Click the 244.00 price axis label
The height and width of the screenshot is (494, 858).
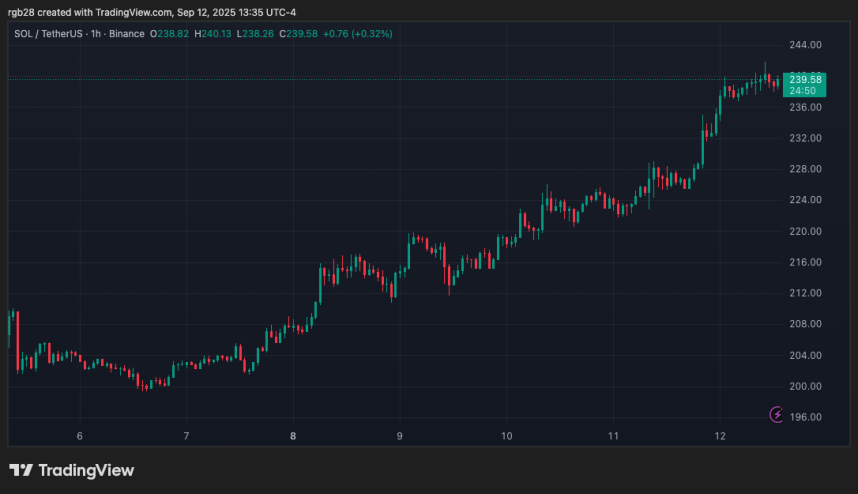[804, 45]
